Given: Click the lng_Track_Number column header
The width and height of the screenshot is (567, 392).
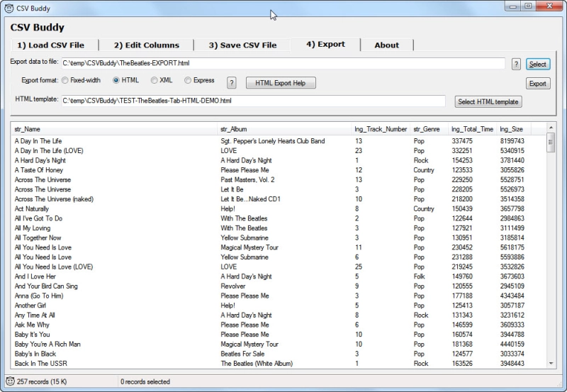Looking at the screenshot, I should [381, 129].
